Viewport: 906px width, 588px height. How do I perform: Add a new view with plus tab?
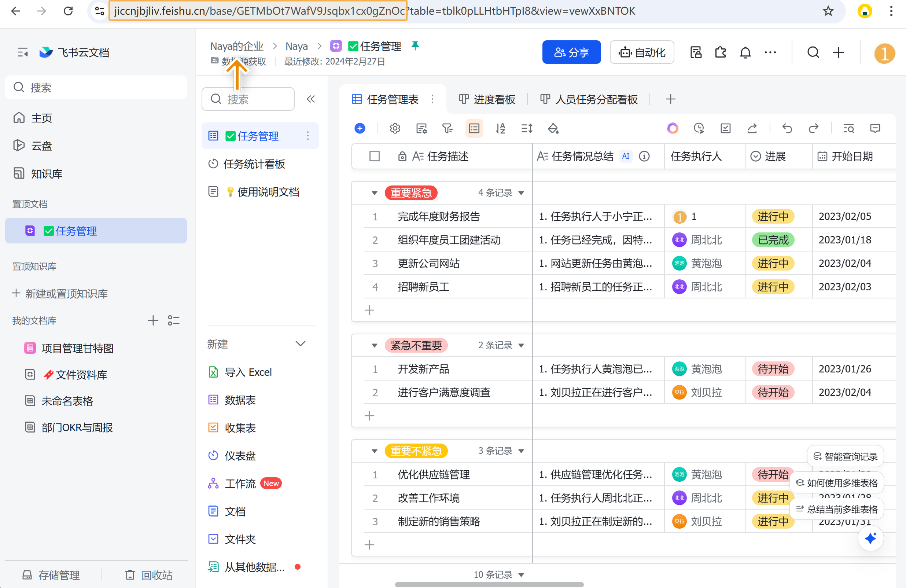click(x=670, y=99)
